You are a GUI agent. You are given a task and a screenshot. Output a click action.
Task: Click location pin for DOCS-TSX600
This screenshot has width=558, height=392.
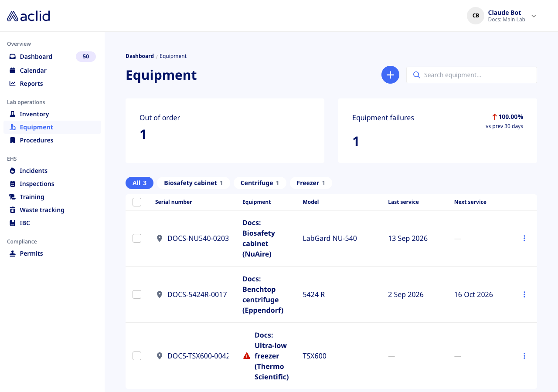160,356
